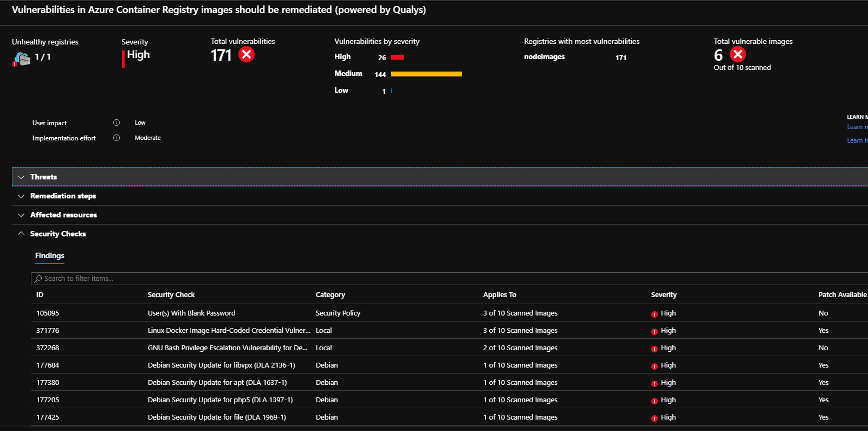This screenshot has height=431, width=868.
Task: Sort by the Category column header
Action: tap(331, 295)
